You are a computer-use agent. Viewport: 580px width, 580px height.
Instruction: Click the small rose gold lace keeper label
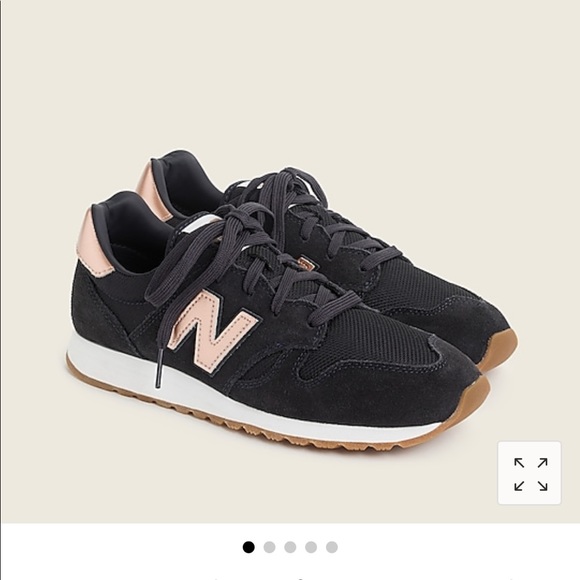tap(306, 264)
